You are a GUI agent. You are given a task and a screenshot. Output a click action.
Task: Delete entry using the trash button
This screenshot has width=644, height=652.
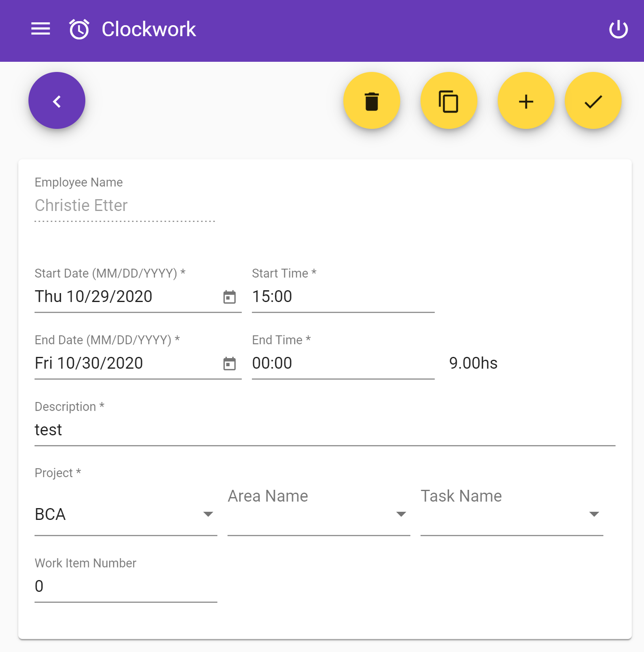[x=372, y=101]
